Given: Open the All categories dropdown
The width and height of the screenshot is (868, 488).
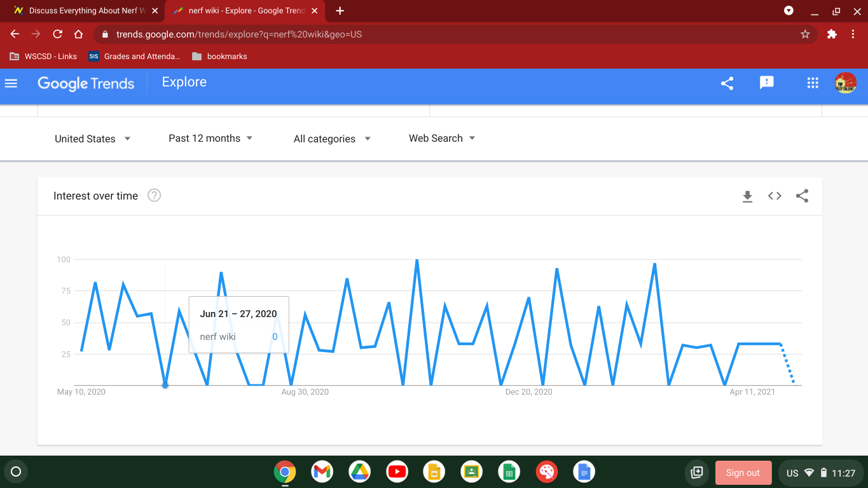Looking at the screenshot, I should (x=332, y=139).
